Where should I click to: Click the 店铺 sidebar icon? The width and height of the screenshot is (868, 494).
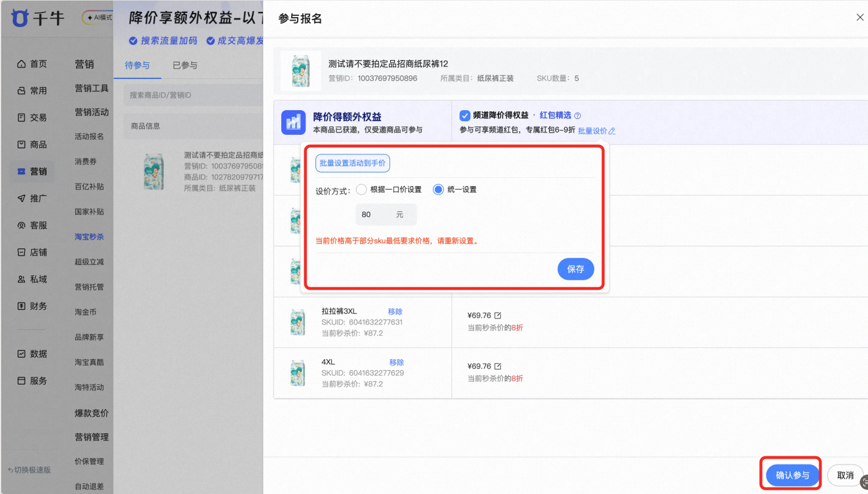tap(22, 252)
